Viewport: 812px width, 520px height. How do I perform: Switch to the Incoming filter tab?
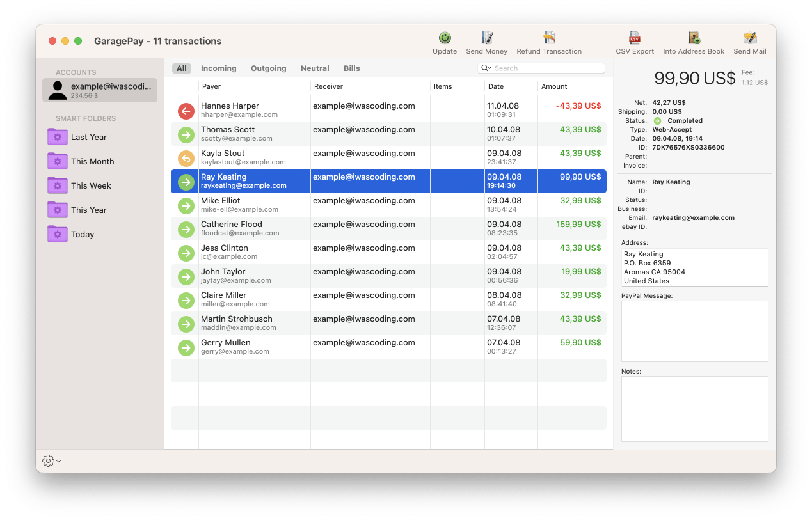(x=219, y=68)
